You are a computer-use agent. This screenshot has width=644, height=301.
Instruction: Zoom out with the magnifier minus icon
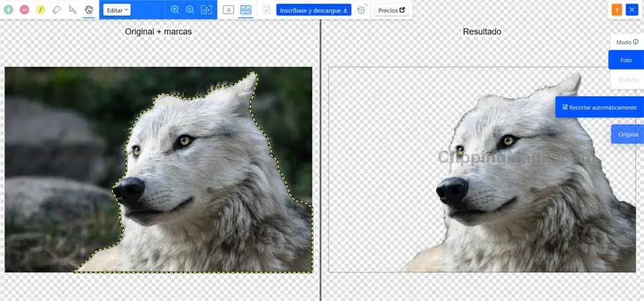pyautogui.click(x=190, y=9)
